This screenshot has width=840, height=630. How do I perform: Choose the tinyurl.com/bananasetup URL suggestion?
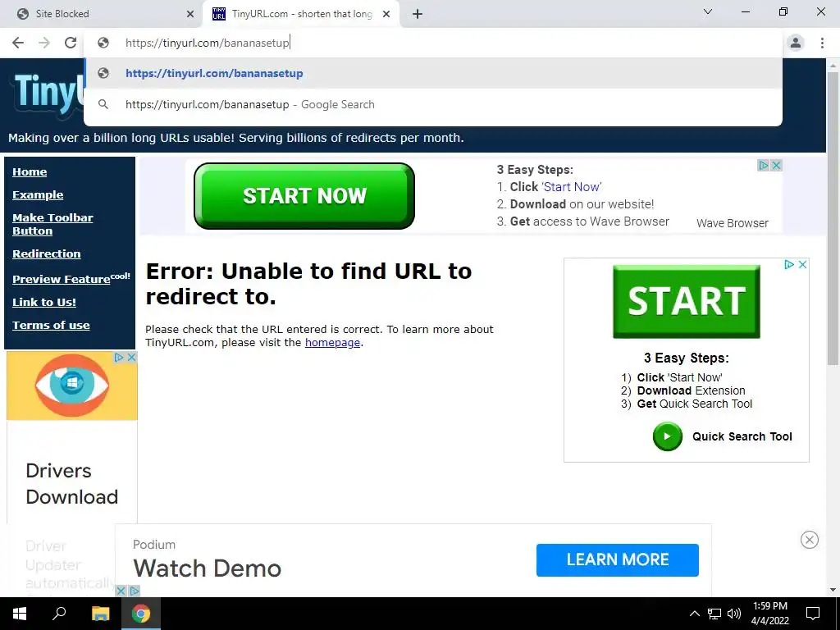(x=433, y=73)
